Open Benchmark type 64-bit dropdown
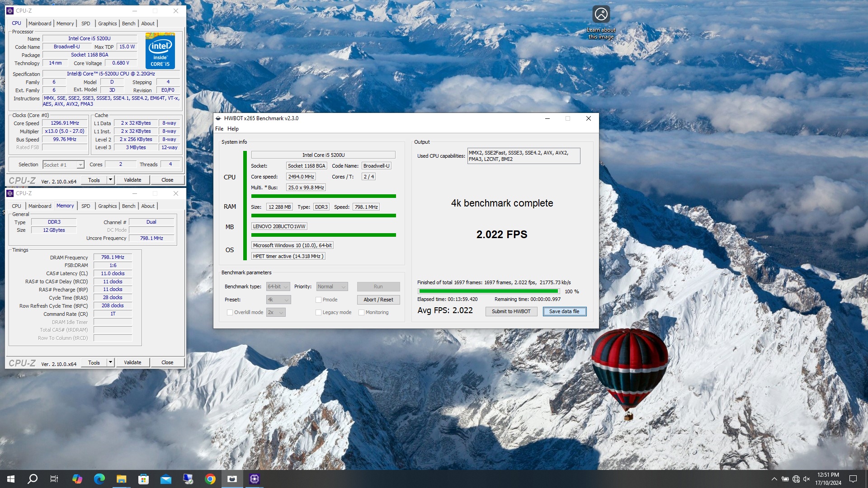The width and height of the screenshot is (868, 488). 278,286
